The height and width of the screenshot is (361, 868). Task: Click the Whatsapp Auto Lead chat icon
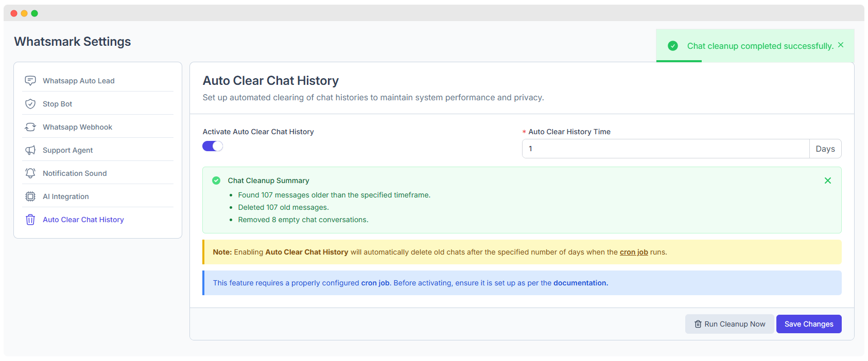(30, 81)
